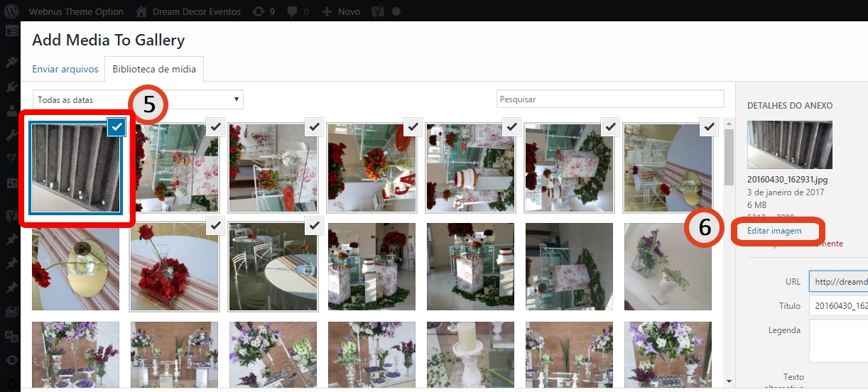Switch to the Enviar arquivos tab
Viewport: 868px width, 392px height.
[65, 69]
